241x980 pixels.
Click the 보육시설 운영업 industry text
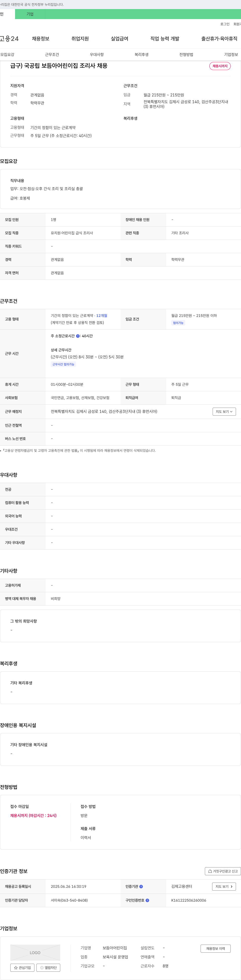115,957
